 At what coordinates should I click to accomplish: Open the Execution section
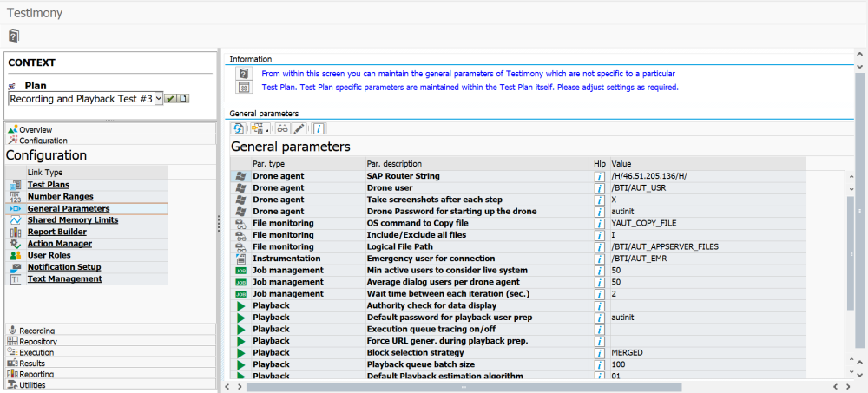[x=109, y=352]
